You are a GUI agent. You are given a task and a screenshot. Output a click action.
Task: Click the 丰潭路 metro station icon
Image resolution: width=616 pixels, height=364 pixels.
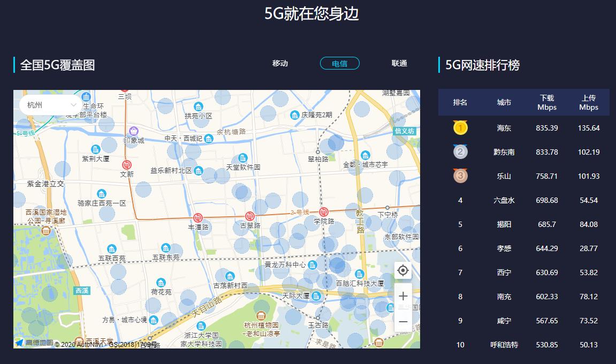pos(198,217)
